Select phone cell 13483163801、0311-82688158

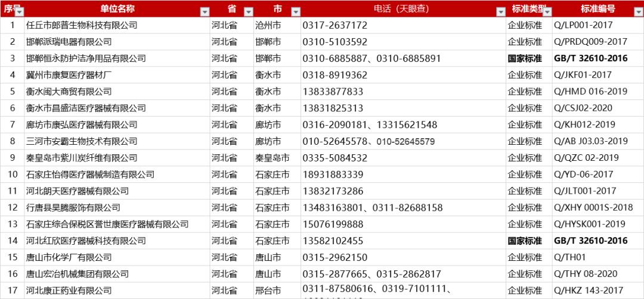(403, 207)
